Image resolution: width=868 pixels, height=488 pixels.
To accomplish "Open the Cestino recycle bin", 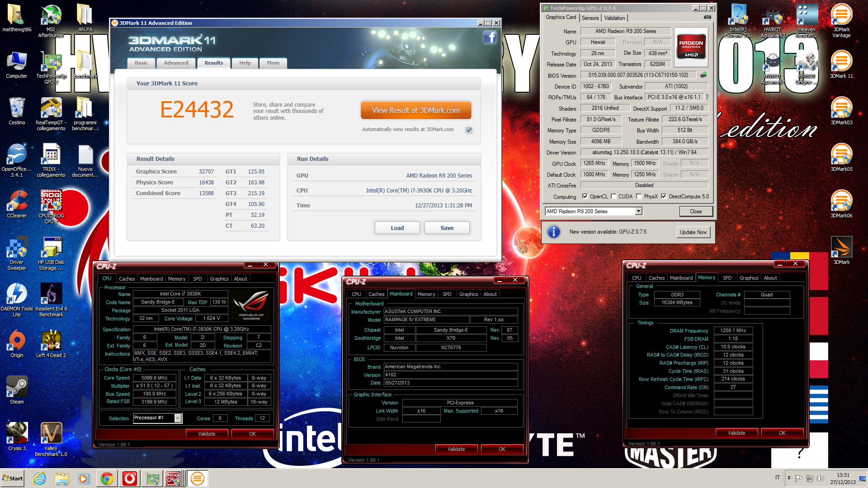I will tap(17, 111).
